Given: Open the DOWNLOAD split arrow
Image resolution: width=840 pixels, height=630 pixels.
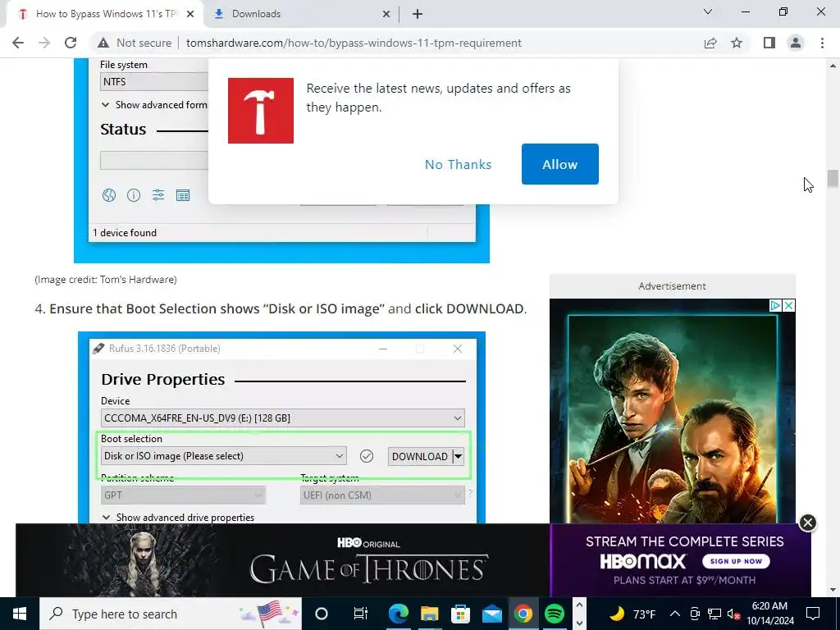Looking at the screenshot, I should [458, 456].
